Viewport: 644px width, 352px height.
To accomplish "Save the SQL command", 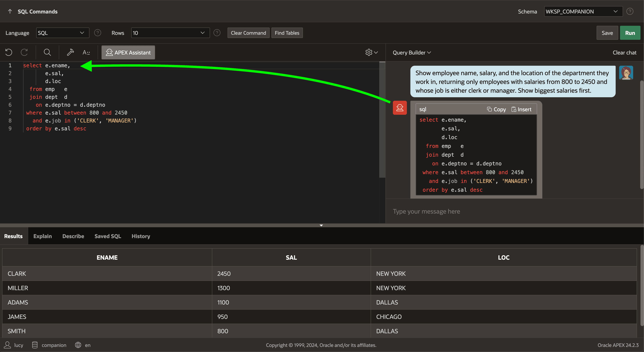I will coord(607,33).
